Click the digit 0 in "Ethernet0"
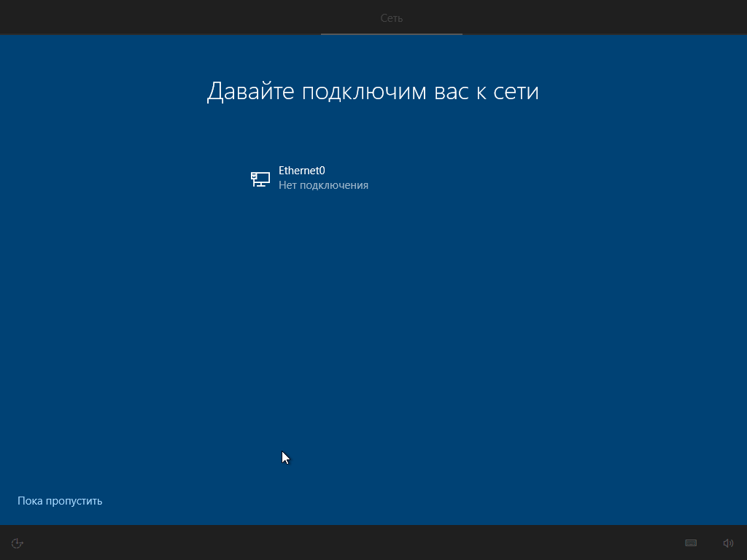Viewport: 747px width, 560px height. tap(322, 171)
